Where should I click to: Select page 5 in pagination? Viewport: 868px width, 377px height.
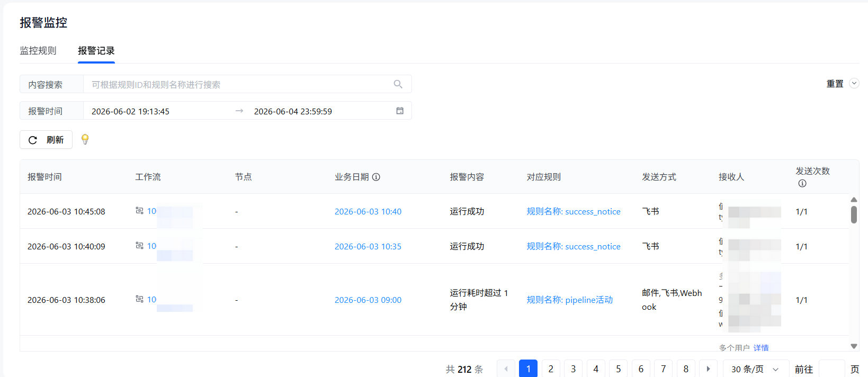point(618,369)
